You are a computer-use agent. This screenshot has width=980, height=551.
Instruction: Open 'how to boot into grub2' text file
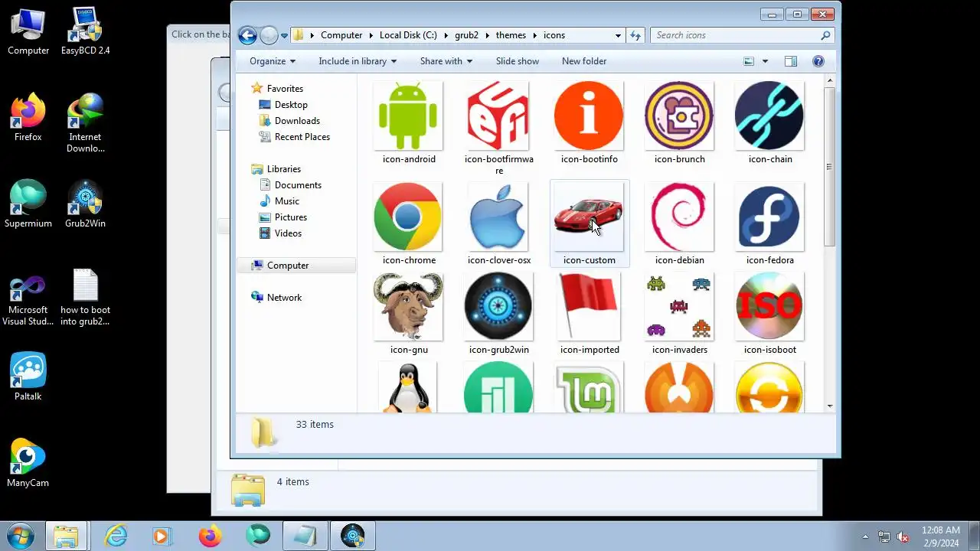86,298
